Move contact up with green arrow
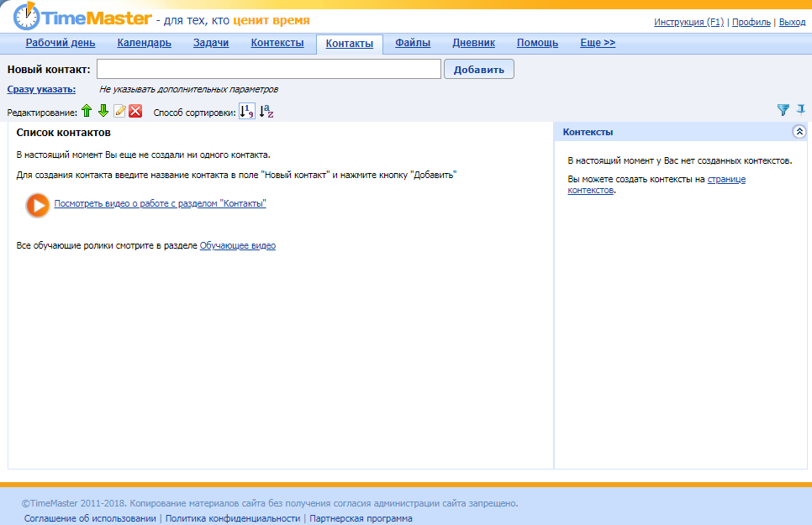The image size is (812, 525). tap(87, 111)
